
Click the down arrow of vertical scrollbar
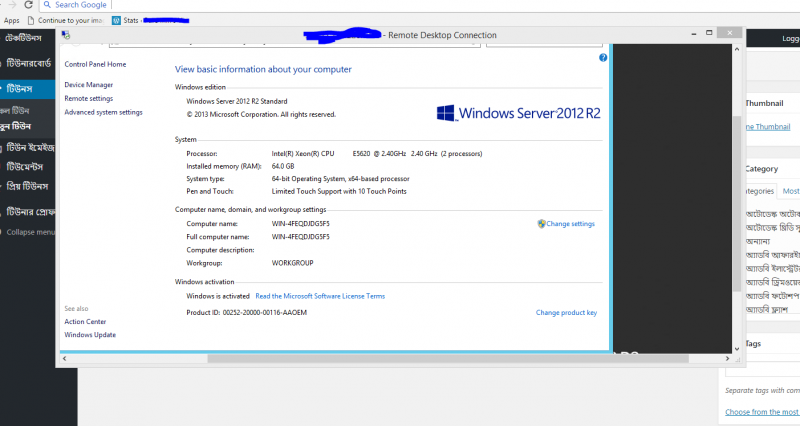pyautogui.click(x=737, y=349)
